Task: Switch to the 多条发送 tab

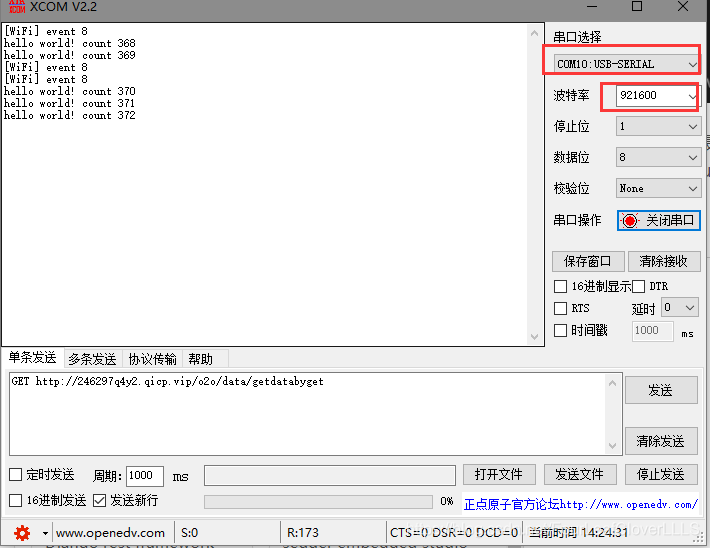Action: point(92,359)
